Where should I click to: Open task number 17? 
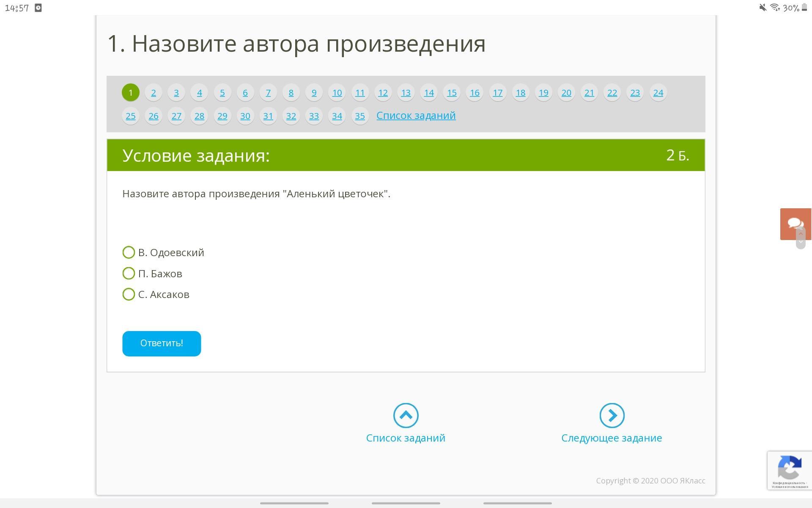pyautogui.click(x=497, y=93)
